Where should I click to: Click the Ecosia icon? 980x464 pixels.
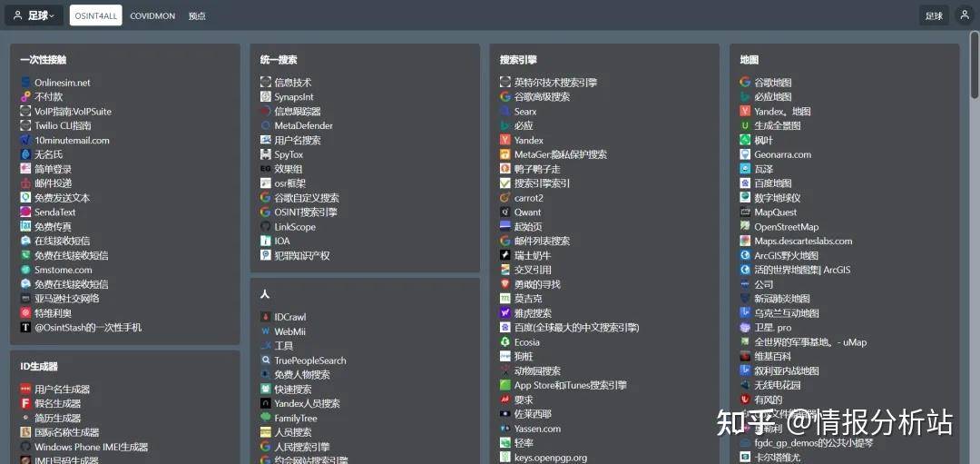tap(505, 342)
